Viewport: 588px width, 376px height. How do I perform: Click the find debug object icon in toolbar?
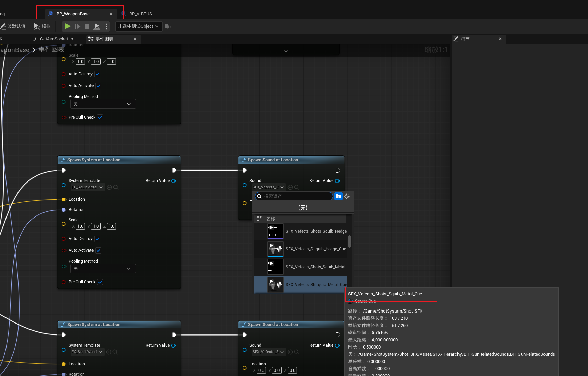coord(168,26)
